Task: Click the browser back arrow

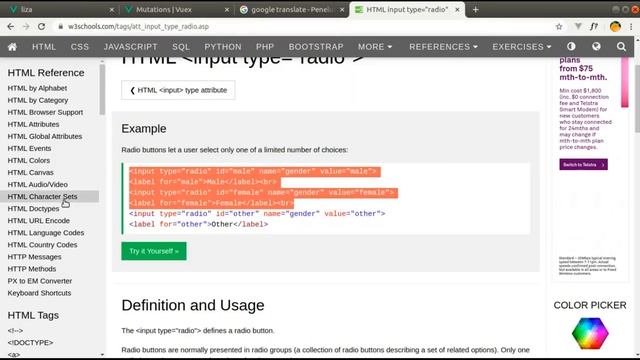Action: pyautogui.click(x=11, y=27)
